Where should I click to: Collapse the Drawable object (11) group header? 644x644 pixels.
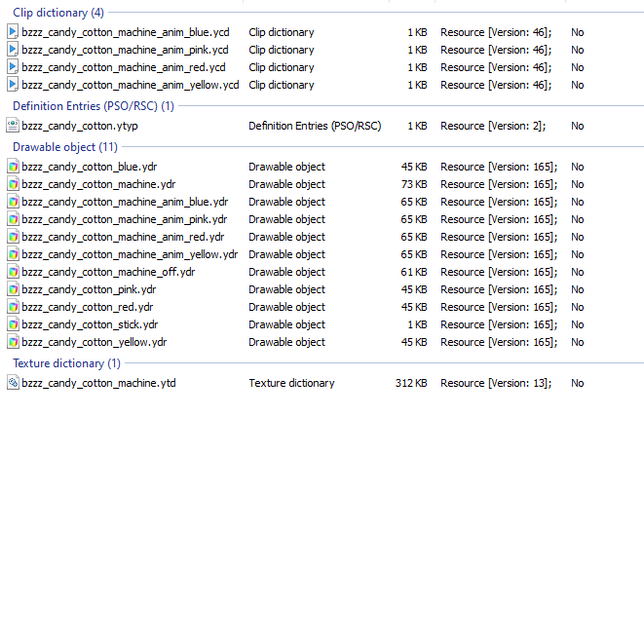(x=65, y=147)
